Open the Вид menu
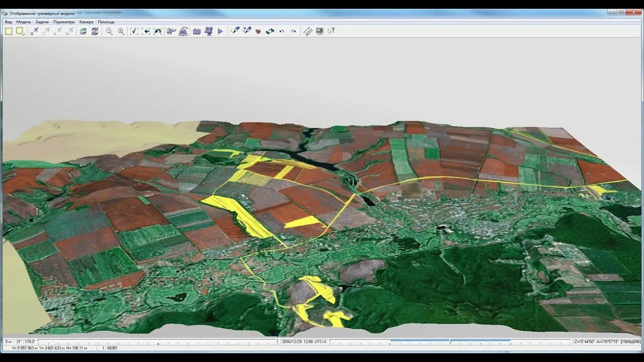The height and width of the screenshot is (362, 644). [x=9, y=22]
